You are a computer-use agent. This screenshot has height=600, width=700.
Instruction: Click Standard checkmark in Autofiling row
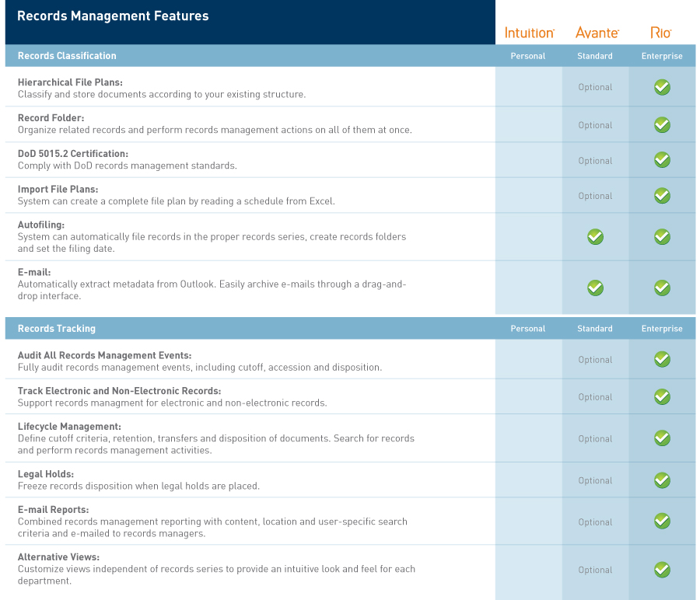pyautogui.click(x=595, y=236)
